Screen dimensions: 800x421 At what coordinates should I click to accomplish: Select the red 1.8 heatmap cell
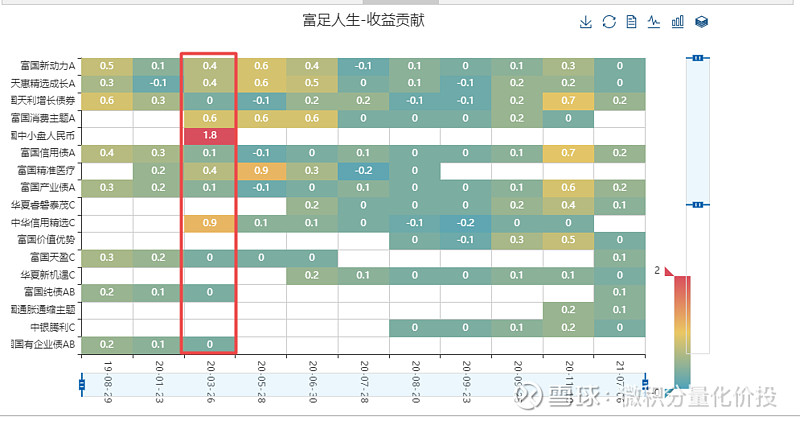[210, 136]
